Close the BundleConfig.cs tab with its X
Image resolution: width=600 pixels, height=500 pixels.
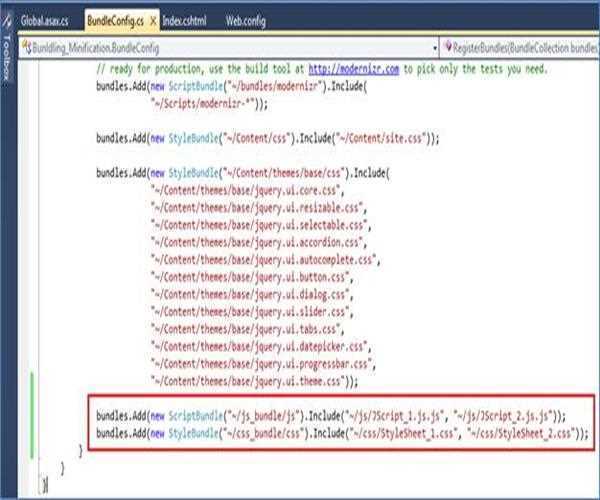point(151,20)
